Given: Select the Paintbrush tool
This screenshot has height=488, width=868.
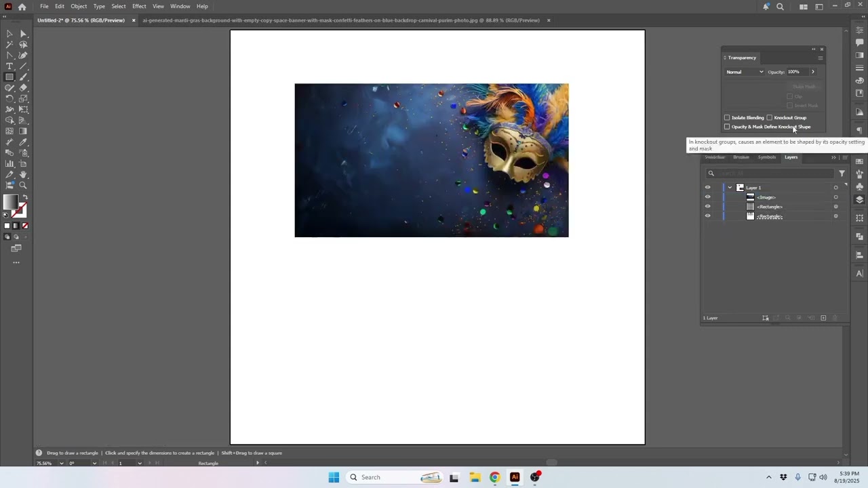Looking at the screenshot, I should tap(23, 77).
